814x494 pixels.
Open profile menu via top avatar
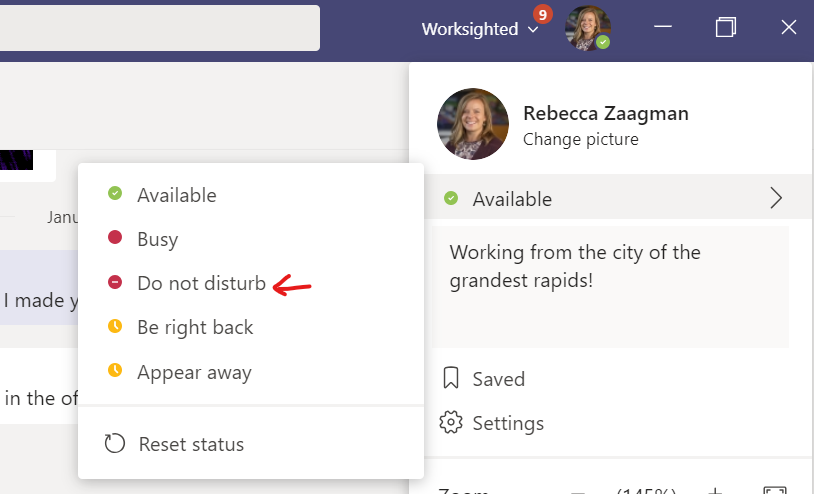pyautogui.click(x=588, y=28)
